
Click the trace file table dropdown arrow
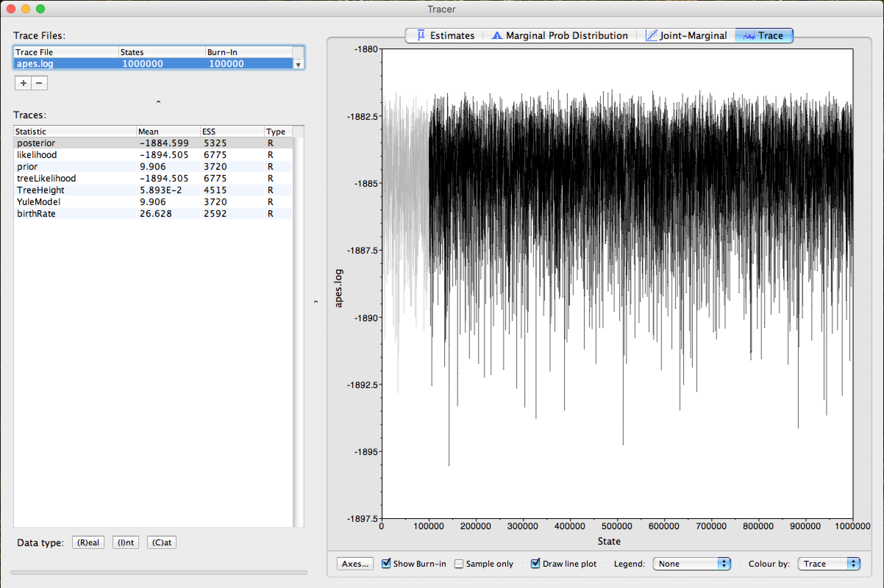pos(298,65)
